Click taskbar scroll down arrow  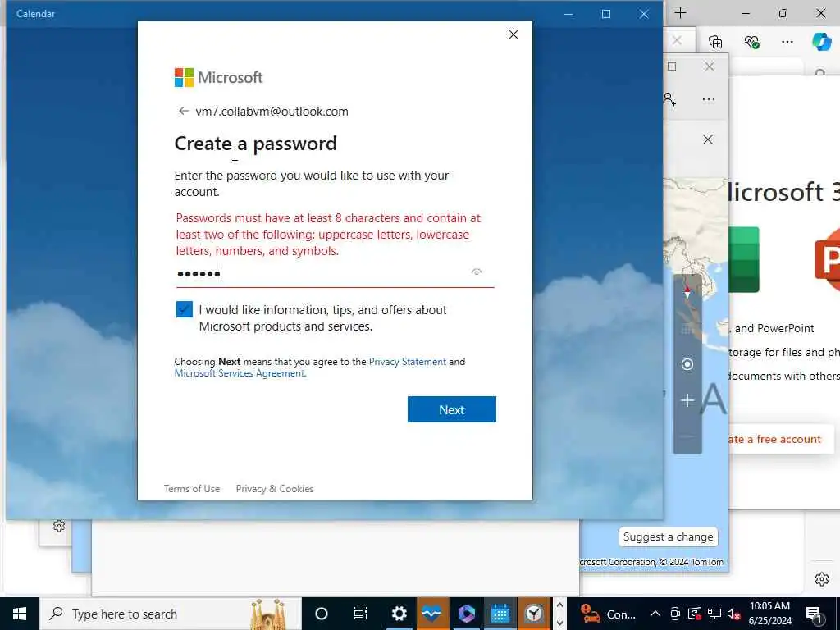(559, 623)
